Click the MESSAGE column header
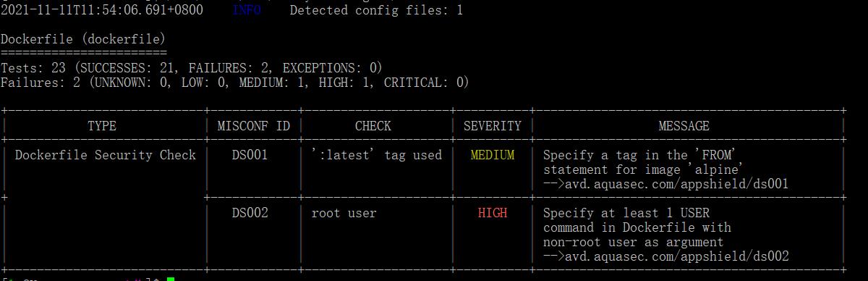This screenshot has height=281, width=868. pyautogui.click(x=684, y=126)
